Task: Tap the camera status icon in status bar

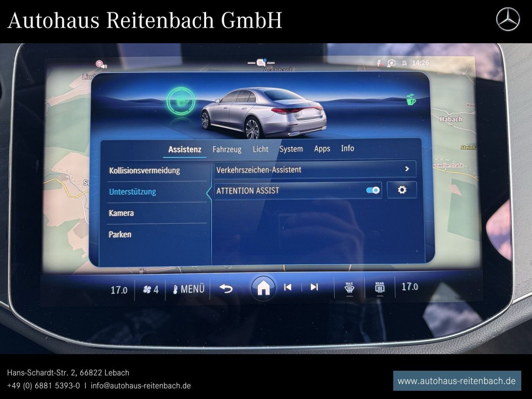Action: click(x=391, y=63)
